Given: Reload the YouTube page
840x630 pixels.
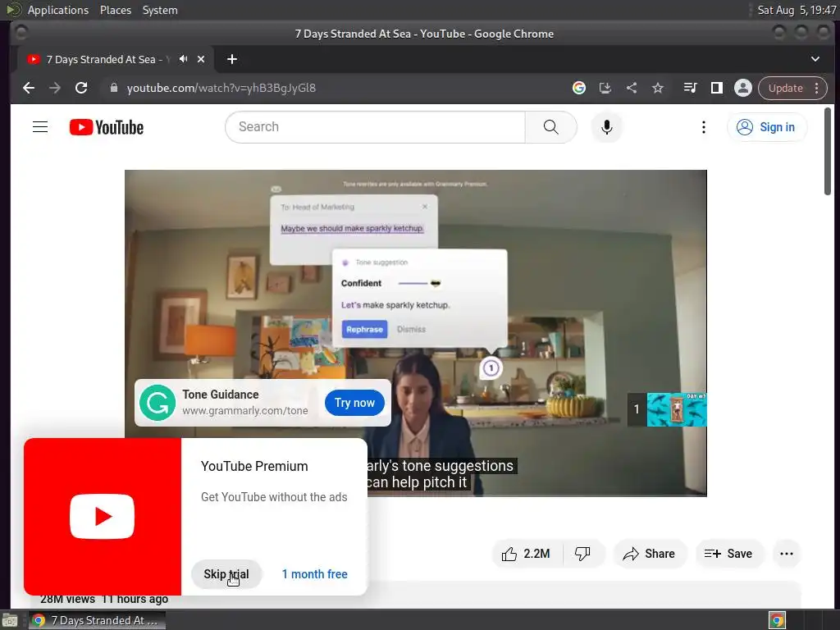Looking at the screenshot, I should click(x=81, y=88).
